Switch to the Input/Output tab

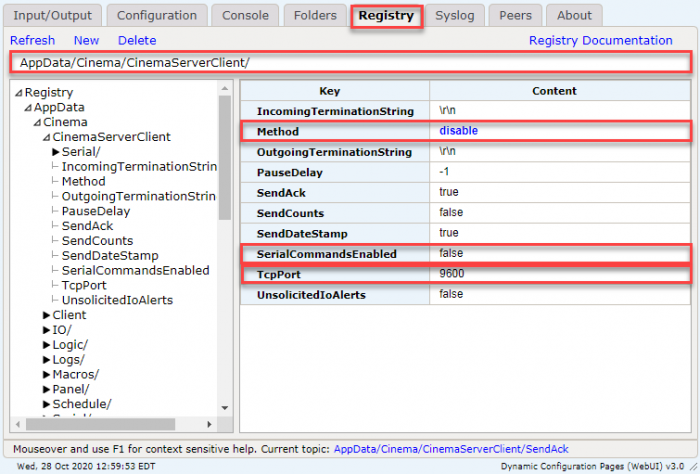pyautogui.click(x=52, y=16)
